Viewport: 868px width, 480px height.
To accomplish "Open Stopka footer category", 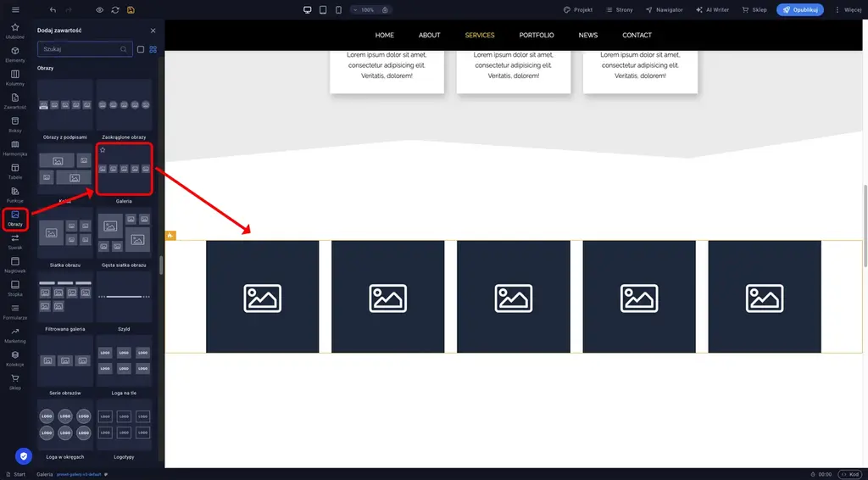I will click(x=15, y=288).
